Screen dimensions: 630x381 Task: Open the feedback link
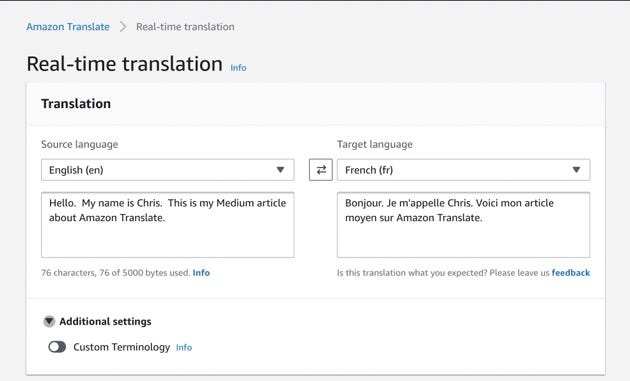pos(571,273)
